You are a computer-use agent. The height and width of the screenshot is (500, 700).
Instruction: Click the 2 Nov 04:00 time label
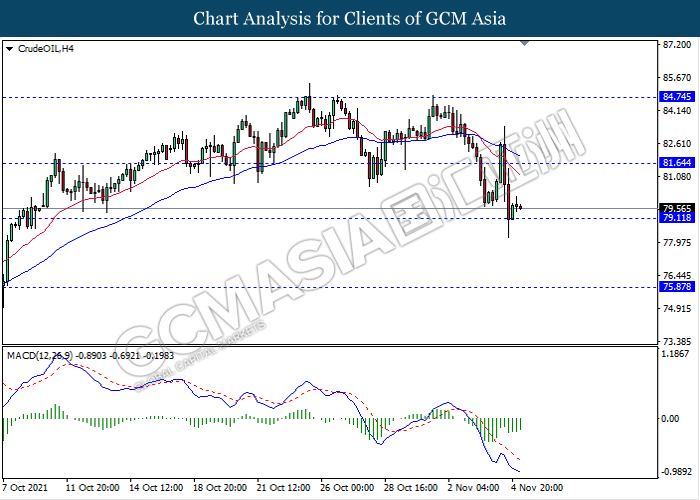pos(474,488)
